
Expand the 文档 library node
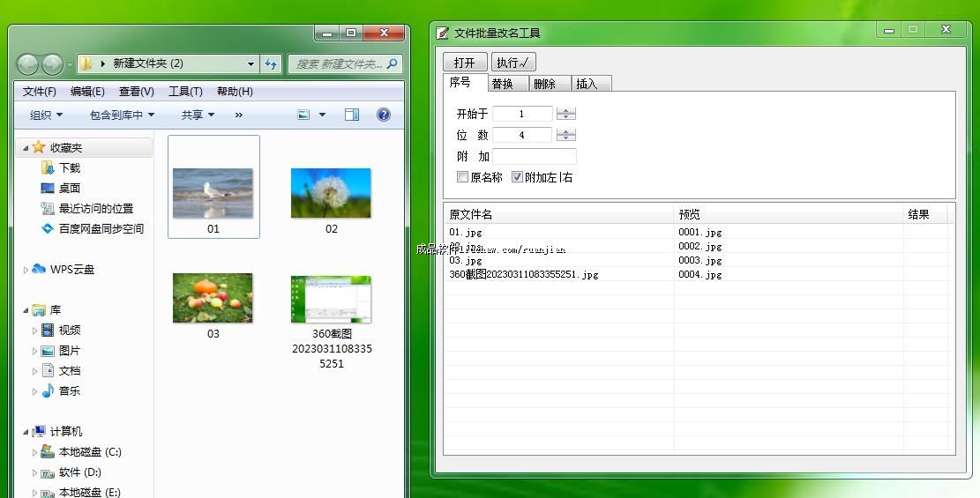[x=34, y=371]
